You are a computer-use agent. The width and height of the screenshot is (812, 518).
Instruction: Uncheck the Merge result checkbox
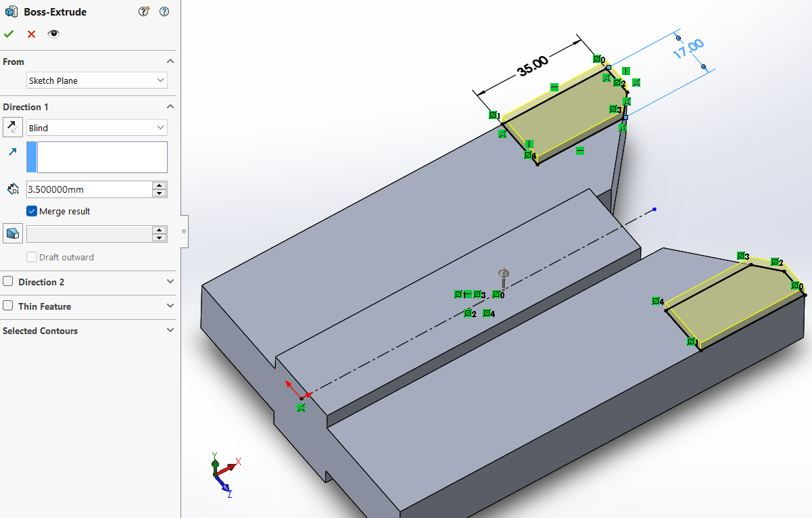tap(32, 211)
